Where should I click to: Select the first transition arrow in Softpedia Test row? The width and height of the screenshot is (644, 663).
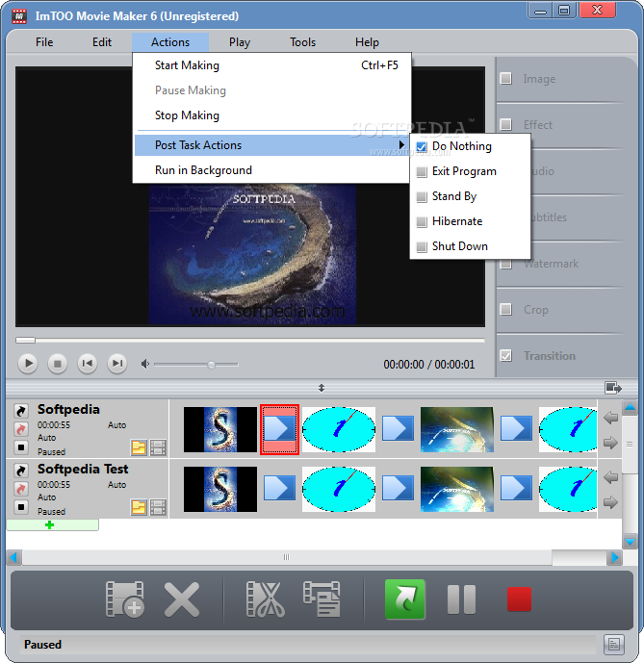point(280,489)
